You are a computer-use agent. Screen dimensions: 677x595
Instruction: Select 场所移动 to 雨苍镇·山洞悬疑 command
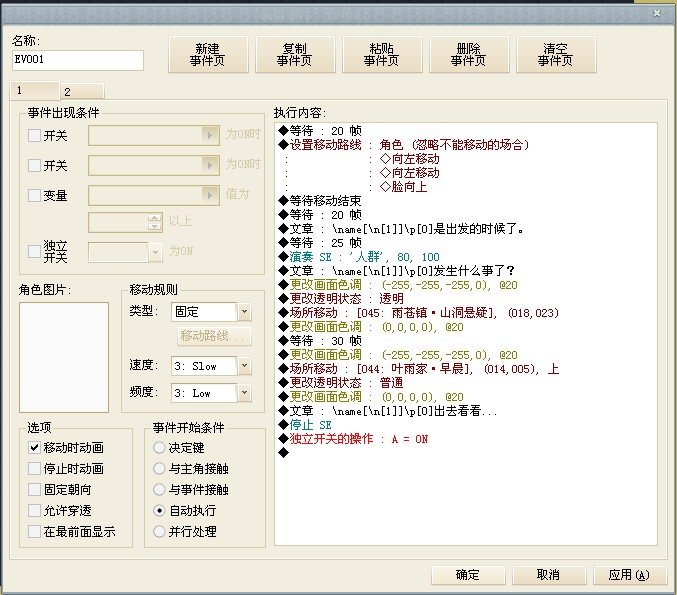pos(419,313)
